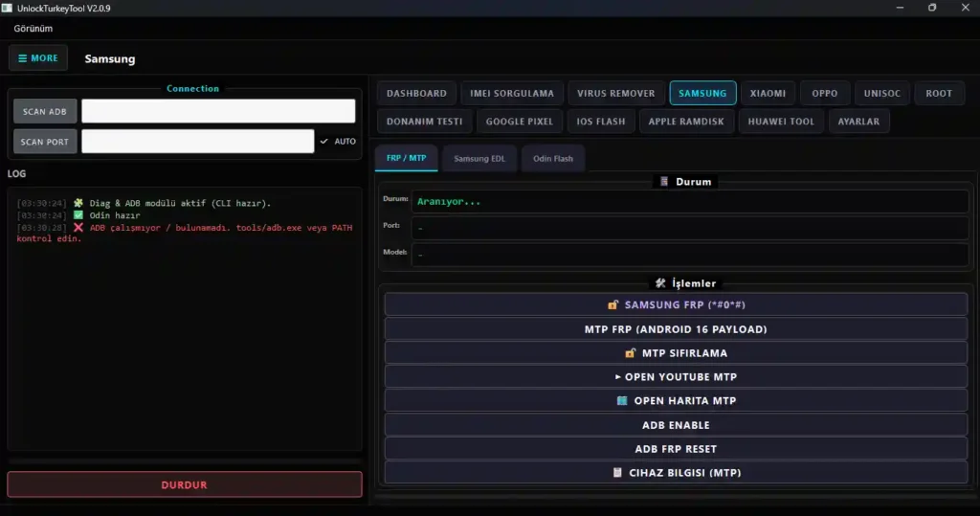Switch to the Samsung EDL tab

click(x=479, y=158)
